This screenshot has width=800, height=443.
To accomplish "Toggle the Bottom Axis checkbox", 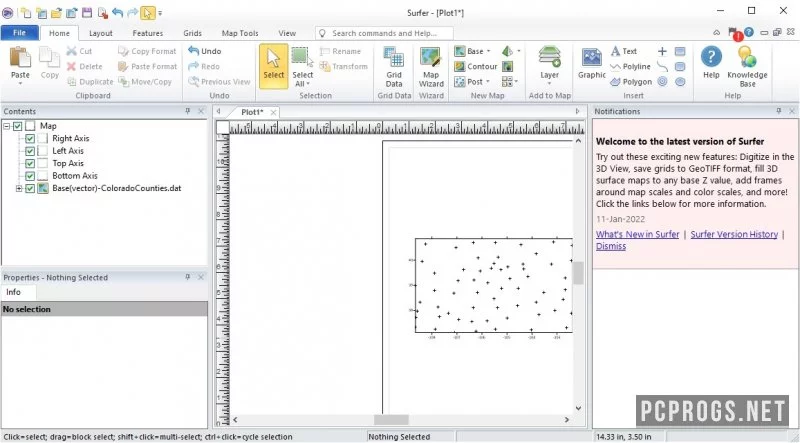I will point(30,176).
